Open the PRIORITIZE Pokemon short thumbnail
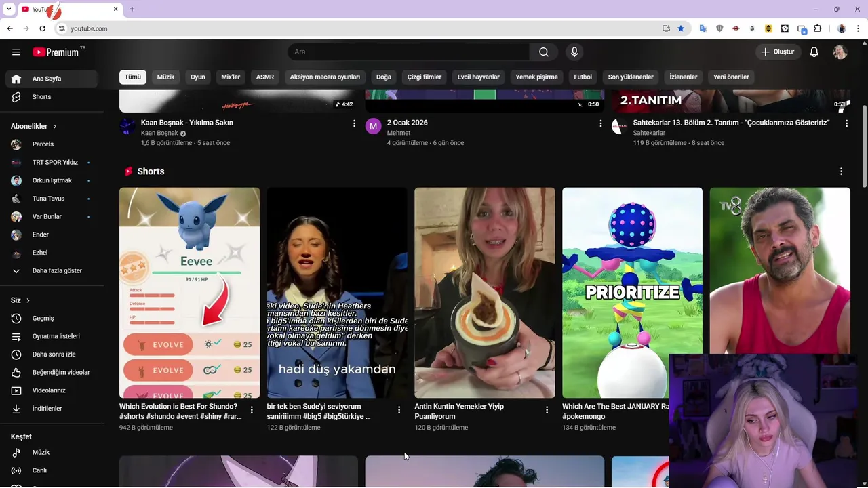The height and width of the screenshot is (488, 868). coord(632,293)
